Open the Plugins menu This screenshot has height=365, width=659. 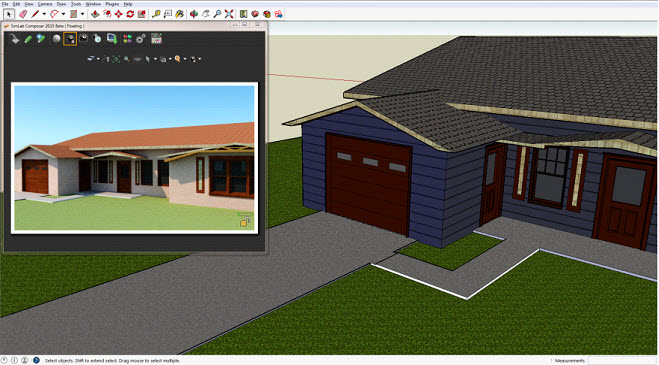[112, 4]
